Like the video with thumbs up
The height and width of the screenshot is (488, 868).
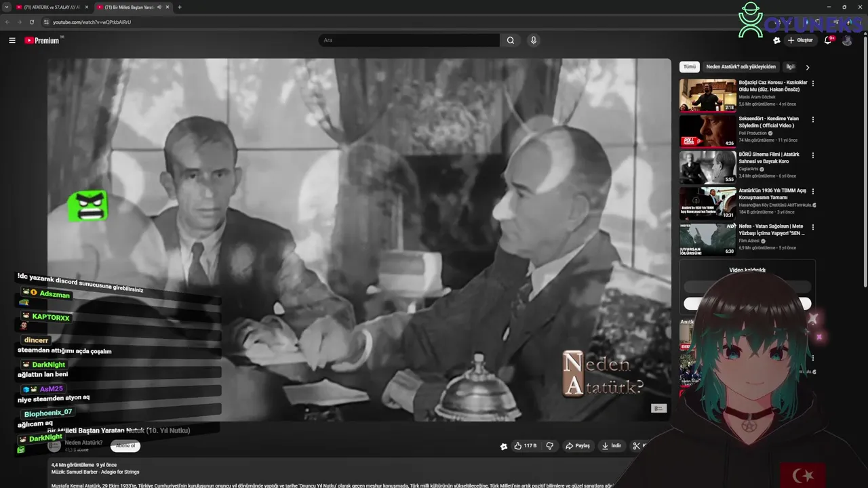tap(525, 446)
